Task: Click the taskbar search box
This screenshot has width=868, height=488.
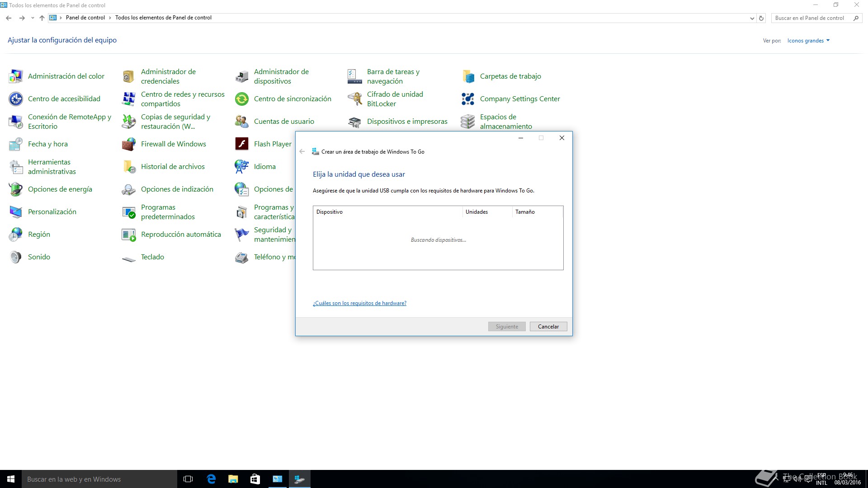Action: point(99,479)
